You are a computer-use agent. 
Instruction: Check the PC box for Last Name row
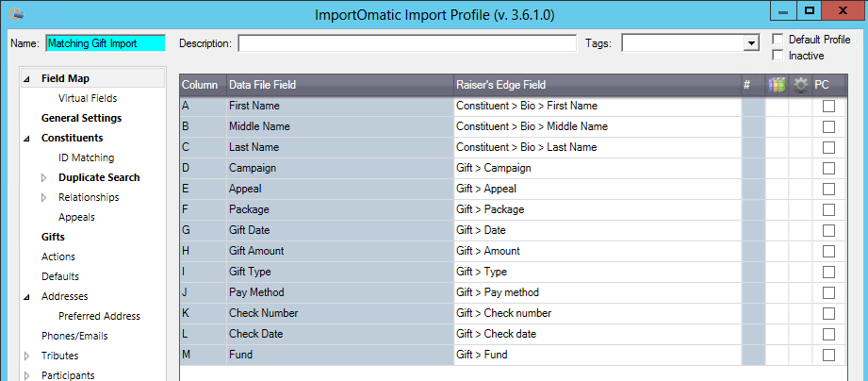click(x=828, y=147)
